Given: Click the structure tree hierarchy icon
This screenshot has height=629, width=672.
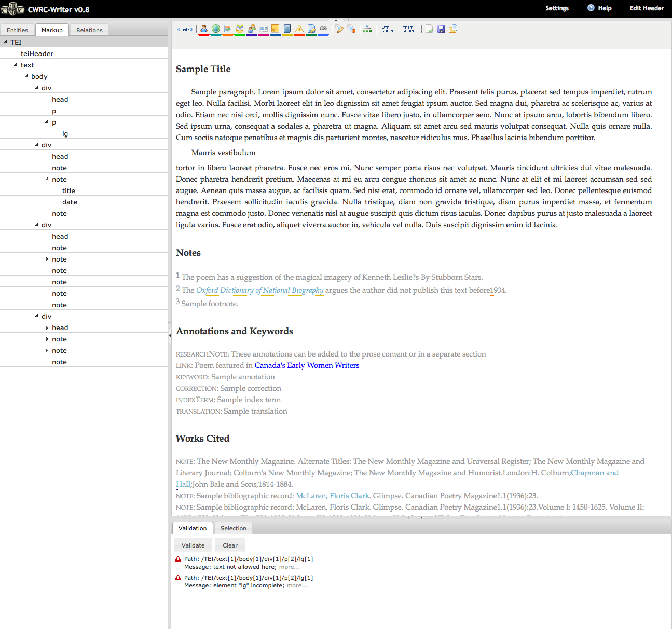Looking at the screenshot, I should 367,29.
